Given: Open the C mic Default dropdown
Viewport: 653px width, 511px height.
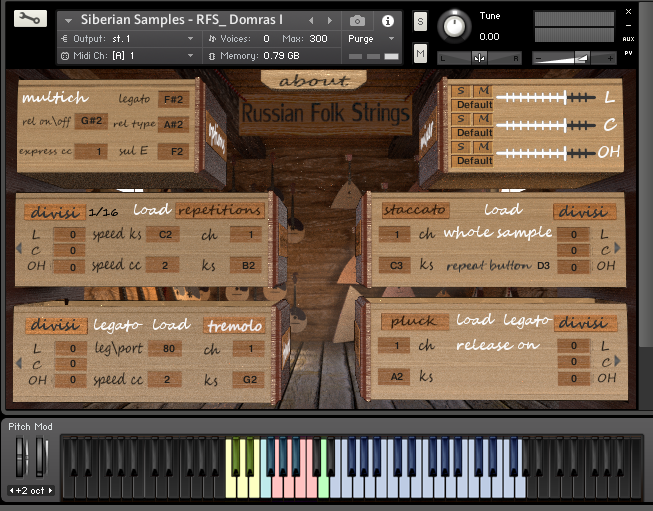Looking at the screenshot, I should coord(473,132).
